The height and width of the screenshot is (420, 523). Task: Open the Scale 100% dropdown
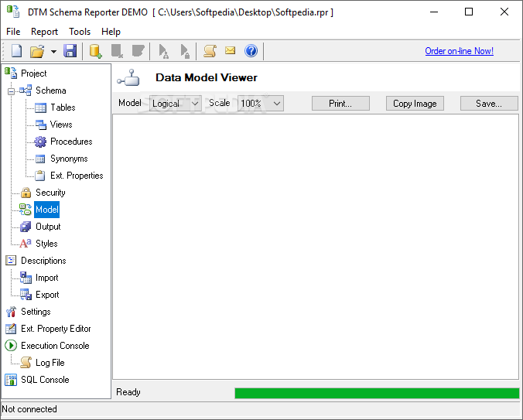(x=261, y=104)
